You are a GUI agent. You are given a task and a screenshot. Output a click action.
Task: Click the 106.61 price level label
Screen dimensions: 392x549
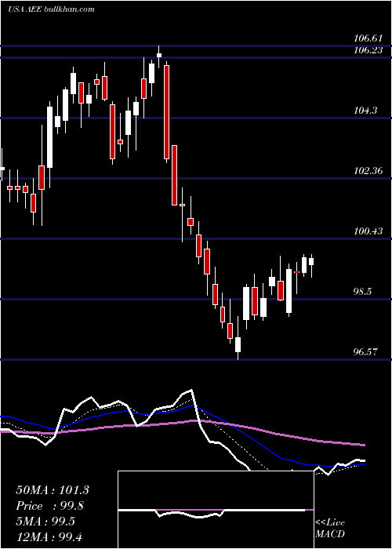pyautogui.click(x=368, y=38)
